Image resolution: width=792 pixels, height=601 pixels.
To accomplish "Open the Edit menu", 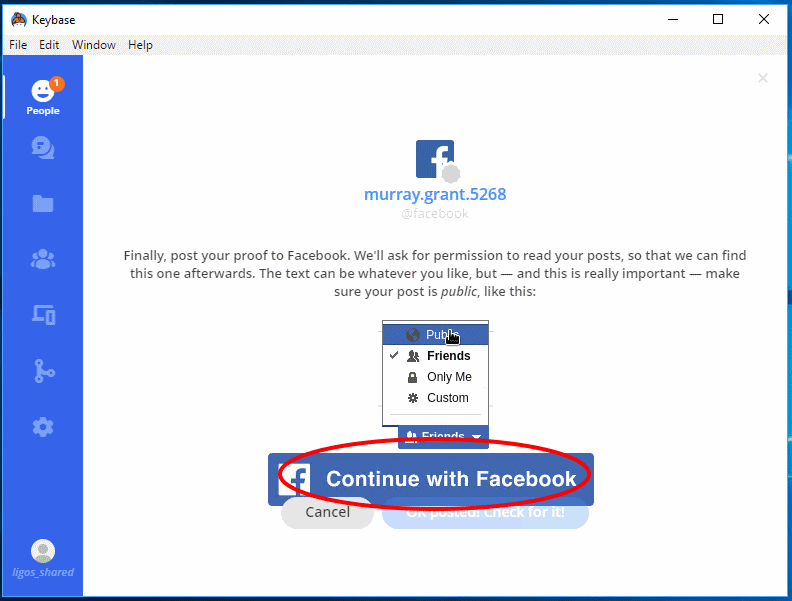I will point(49,45).
